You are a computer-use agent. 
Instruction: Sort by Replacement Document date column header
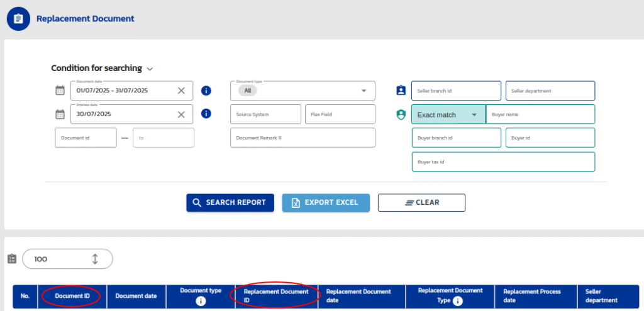[362, 296]
